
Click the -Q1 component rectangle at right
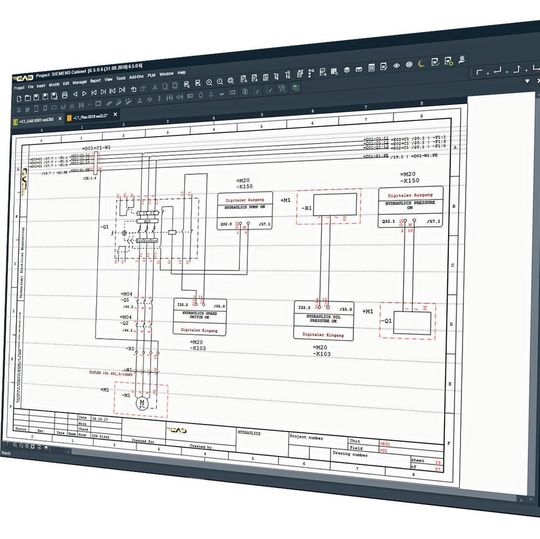(x=412, y=323)
